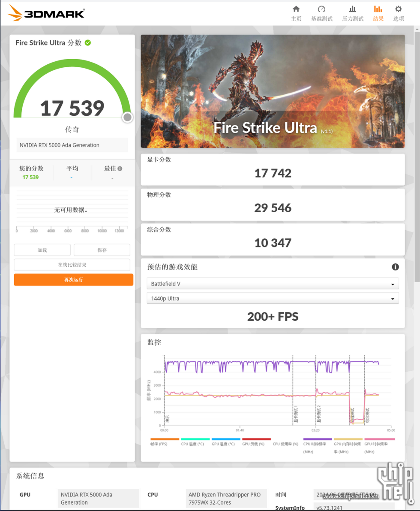Click the combined score 10 347
This screenshot has height=511, width=420.
point(273,243)
